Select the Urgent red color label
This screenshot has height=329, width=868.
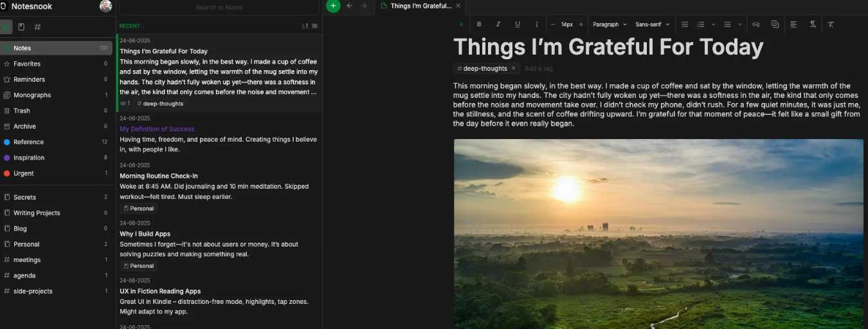coord(23,173)
